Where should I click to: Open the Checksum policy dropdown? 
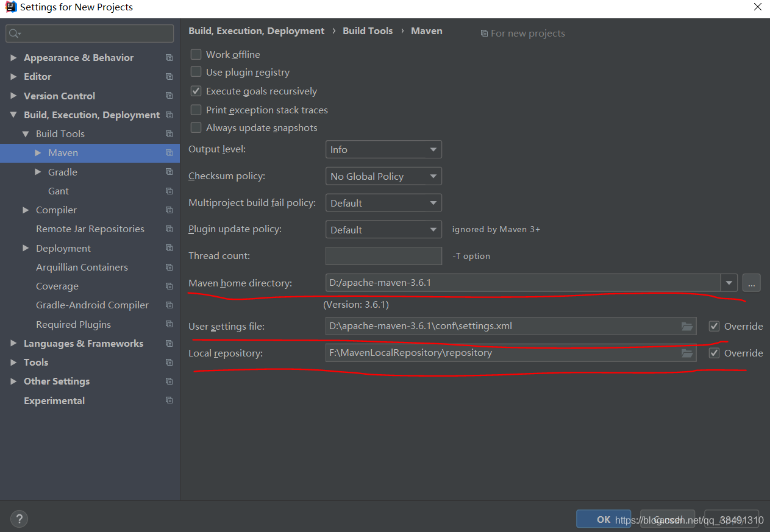tap(383, 176)
